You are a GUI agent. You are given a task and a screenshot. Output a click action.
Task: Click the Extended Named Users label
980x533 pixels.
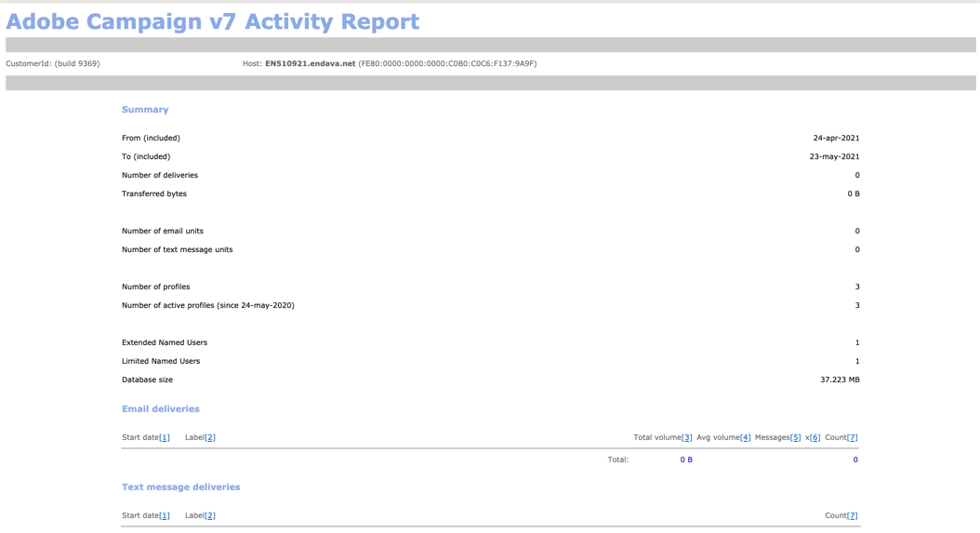click(165, 343)
